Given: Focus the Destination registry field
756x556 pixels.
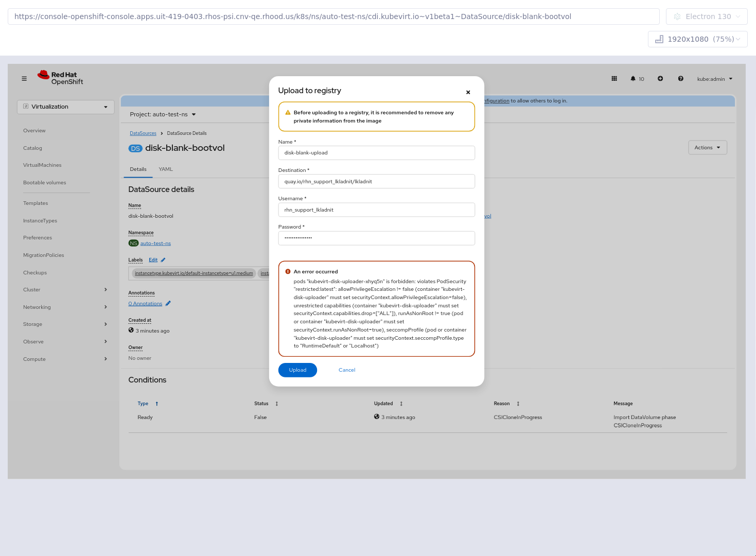Looking at the screenshot, I should pyautogui.click(x=377, y=181).
